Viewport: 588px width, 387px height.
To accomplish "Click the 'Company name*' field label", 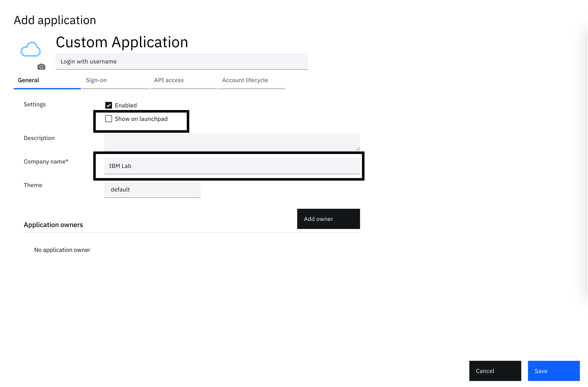I will [x=46, y=161].
